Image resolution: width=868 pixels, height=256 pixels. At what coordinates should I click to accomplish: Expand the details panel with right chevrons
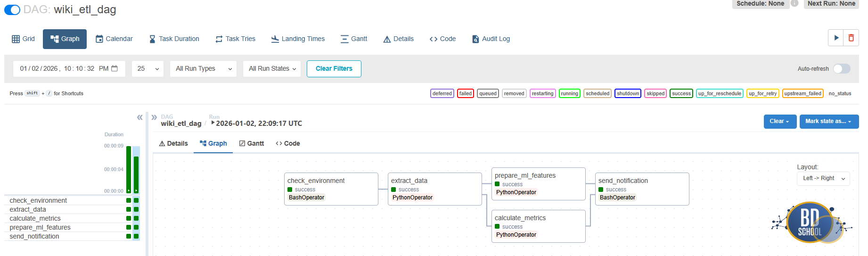[154, 117]
